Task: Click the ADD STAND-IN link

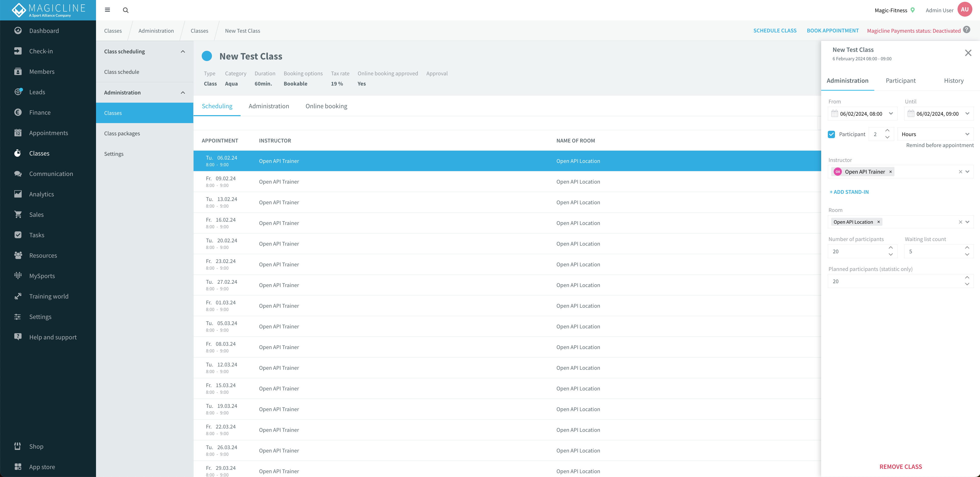Action: (x=849, y=192)
